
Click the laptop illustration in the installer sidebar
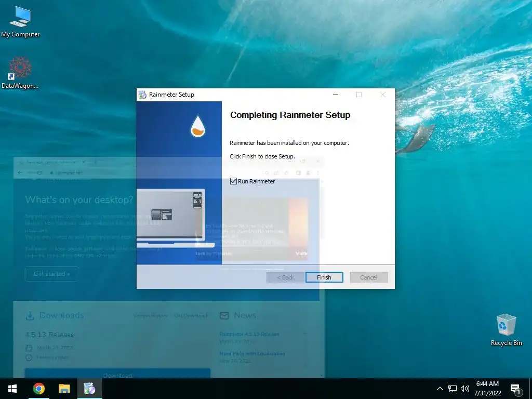pyautogui.click(x=176, y=218)
